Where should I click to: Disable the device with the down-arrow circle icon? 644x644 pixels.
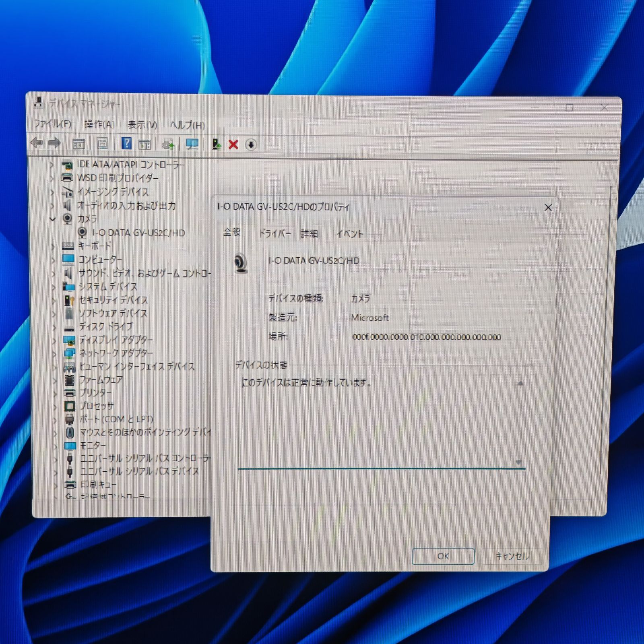251,144
